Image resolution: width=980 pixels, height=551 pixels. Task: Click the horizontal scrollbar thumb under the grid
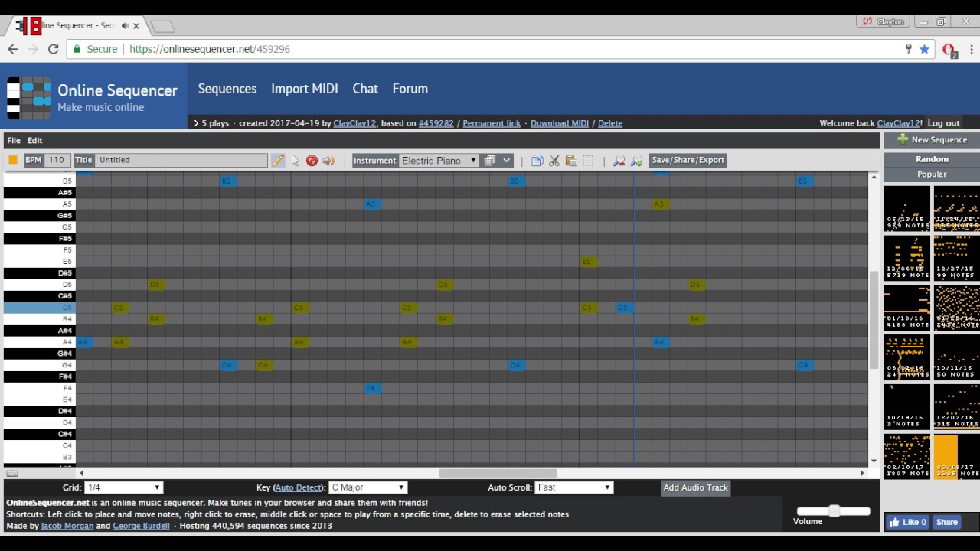point(498,473)
